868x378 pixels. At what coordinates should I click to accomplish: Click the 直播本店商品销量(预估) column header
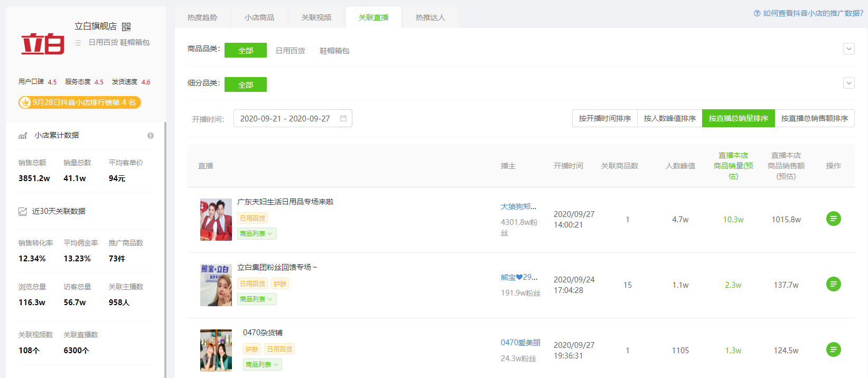click(733, 166)
